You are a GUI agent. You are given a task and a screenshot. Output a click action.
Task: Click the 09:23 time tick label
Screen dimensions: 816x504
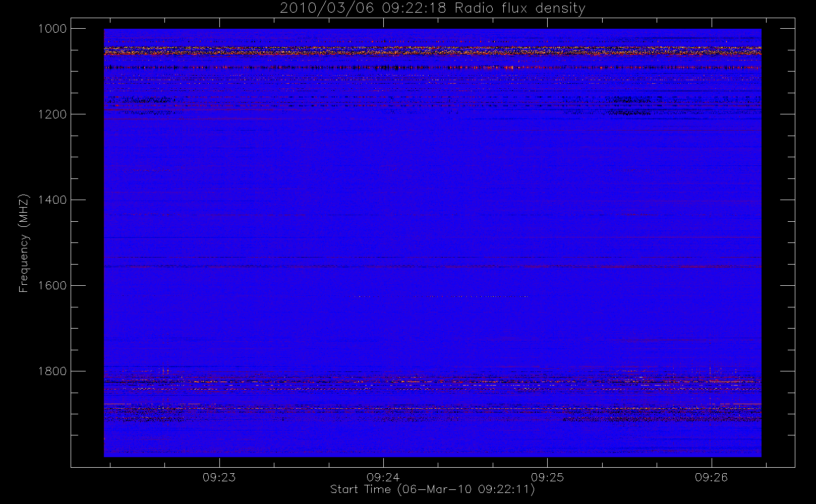tap(219, 477)
